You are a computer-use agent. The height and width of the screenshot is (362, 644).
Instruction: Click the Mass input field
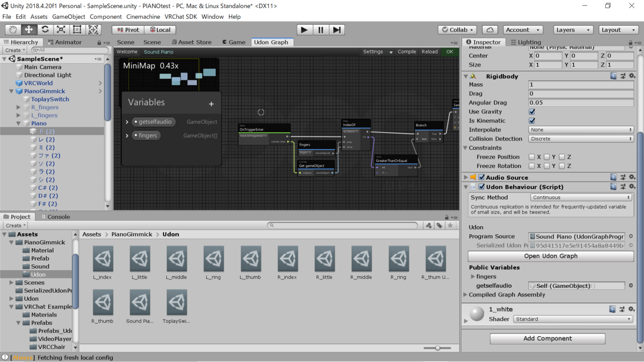pyautogui.click(x=581, y=85)
